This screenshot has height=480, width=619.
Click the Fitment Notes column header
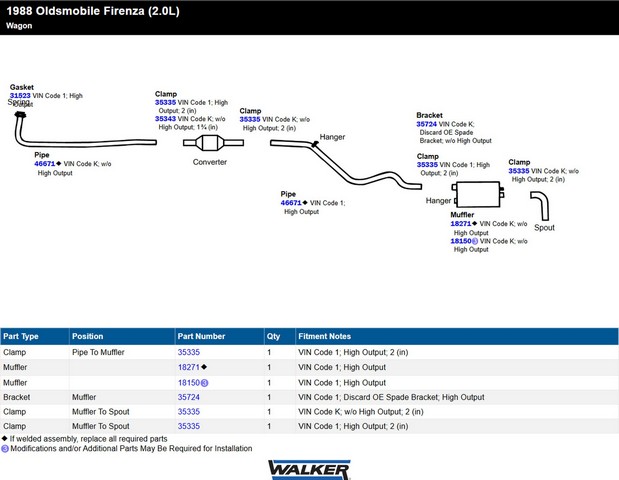click(324, 337)
